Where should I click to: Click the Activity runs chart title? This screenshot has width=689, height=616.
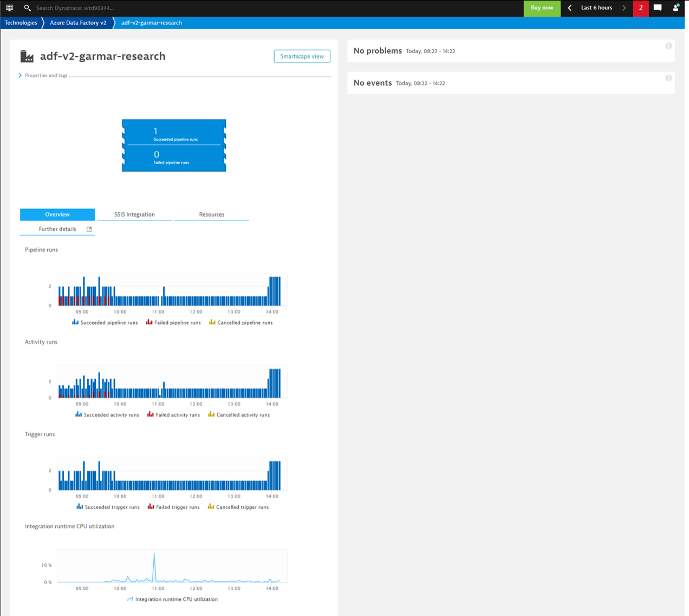(41, 342)
